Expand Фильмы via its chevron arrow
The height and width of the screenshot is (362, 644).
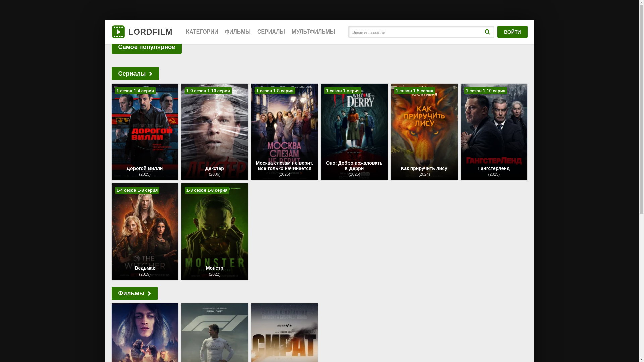[x=149, y=294]
